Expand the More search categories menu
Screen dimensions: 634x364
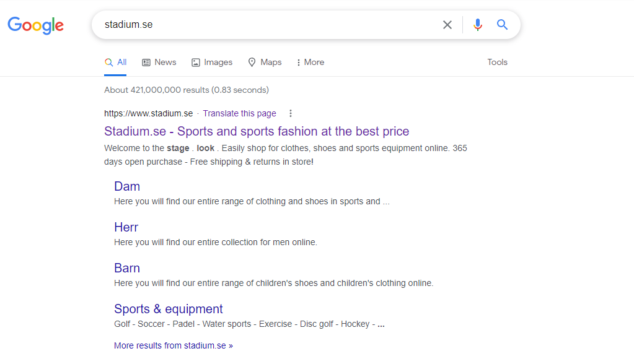(x=310, y=63)
